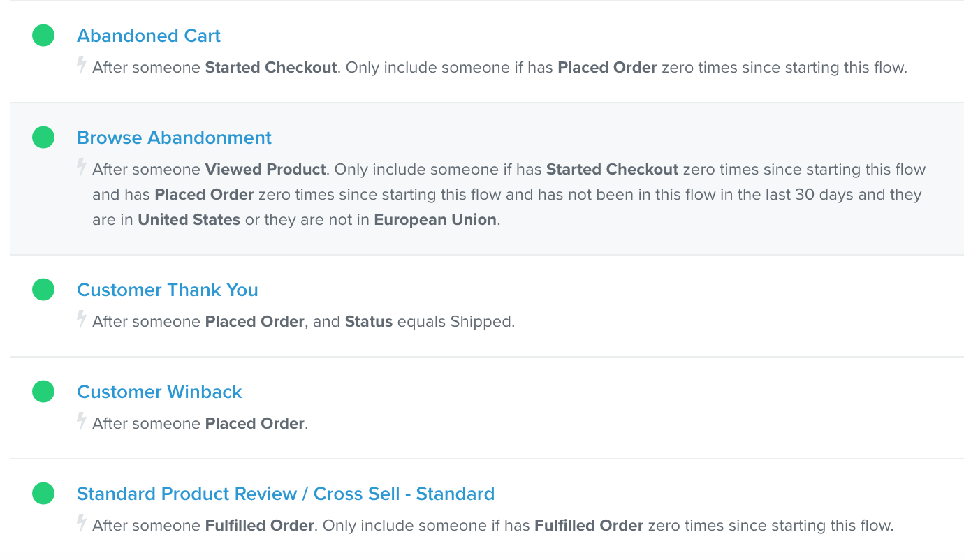Click the Started Checkout trigger description of Abandoned Cart
The width and height of the screenshot is (964, 560).
point(499,68)
